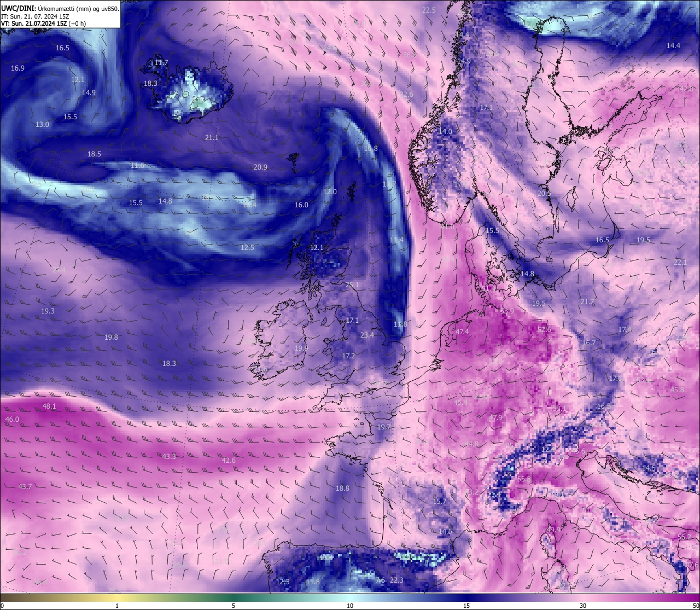Select the 19.9 value over Ireland
This screenshot has width=700, height=610.
301,348
